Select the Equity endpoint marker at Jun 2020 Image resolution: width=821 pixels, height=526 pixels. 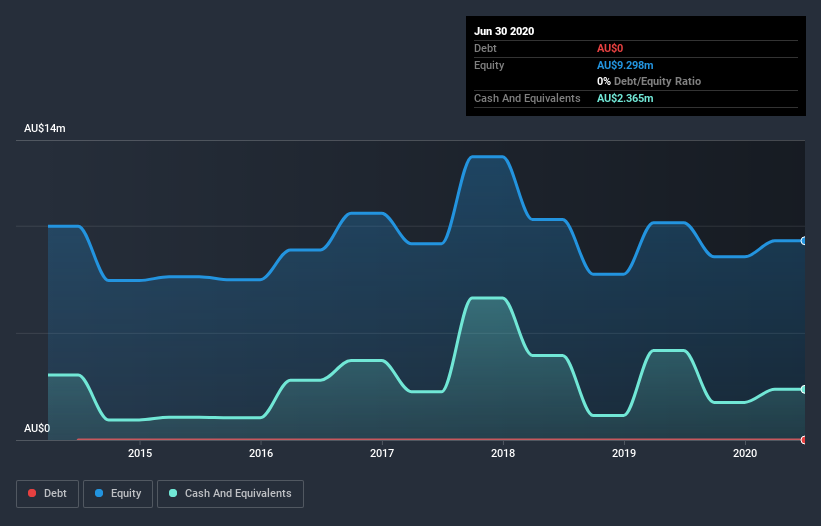(804, 241)
